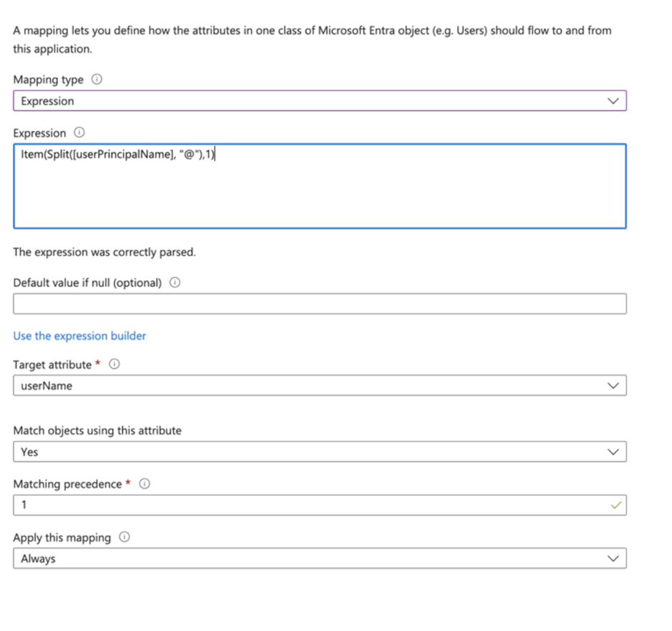The width and height of the screenshot is (672, 631).
Task: Click the info icon next to Mapping type
Action: (x=97, y=79)
